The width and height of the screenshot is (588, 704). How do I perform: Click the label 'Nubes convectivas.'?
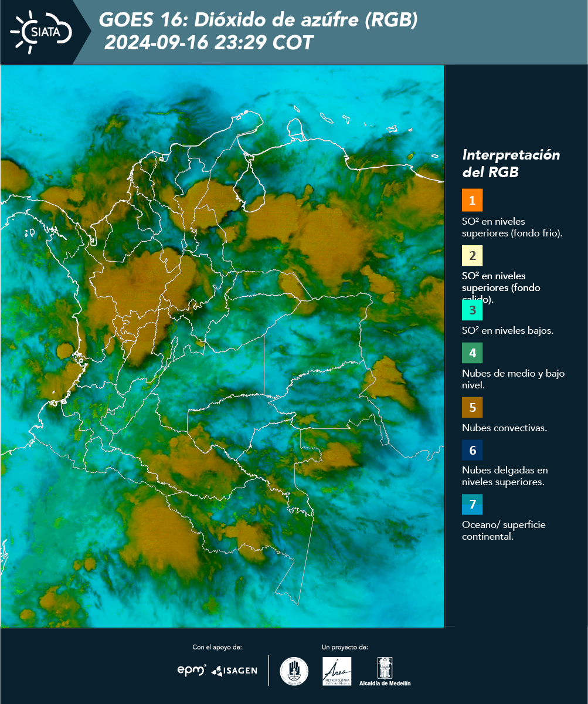coord(505,428)
